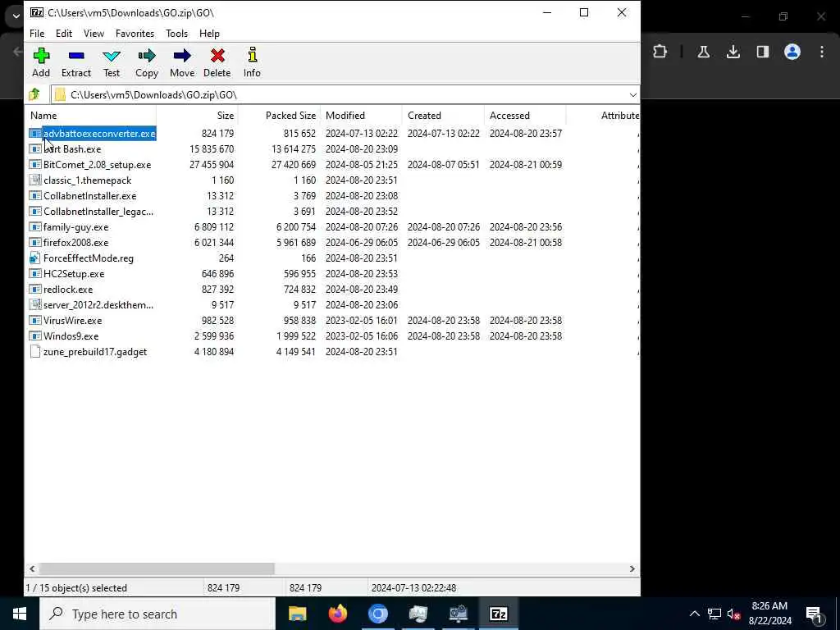Sort by Modified column header
This screenshot has width=840, height=630.
point(361,115)
